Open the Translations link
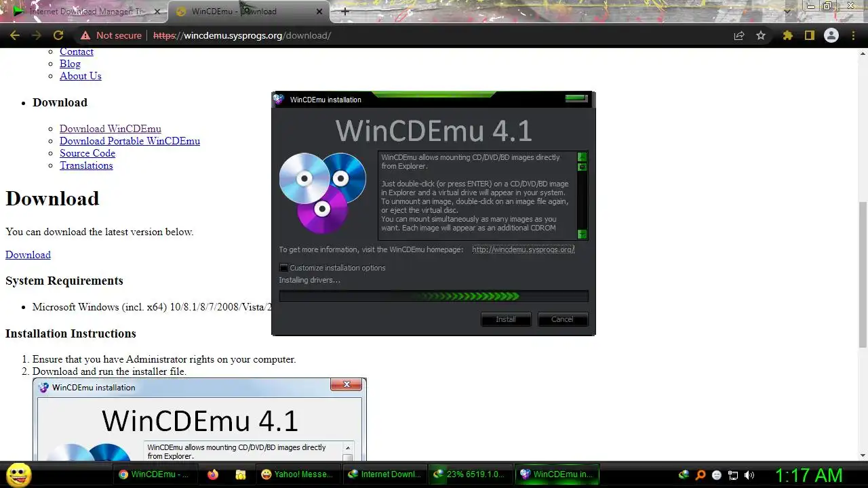 tap(86, 165)
